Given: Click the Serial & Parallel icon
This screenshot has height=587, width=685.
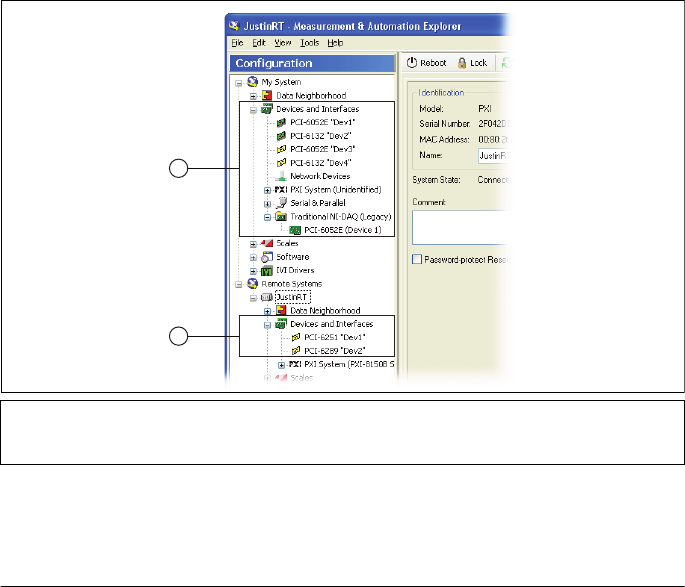Looking at the screenshot, I should pyautogui.click(x=282, y=203).
